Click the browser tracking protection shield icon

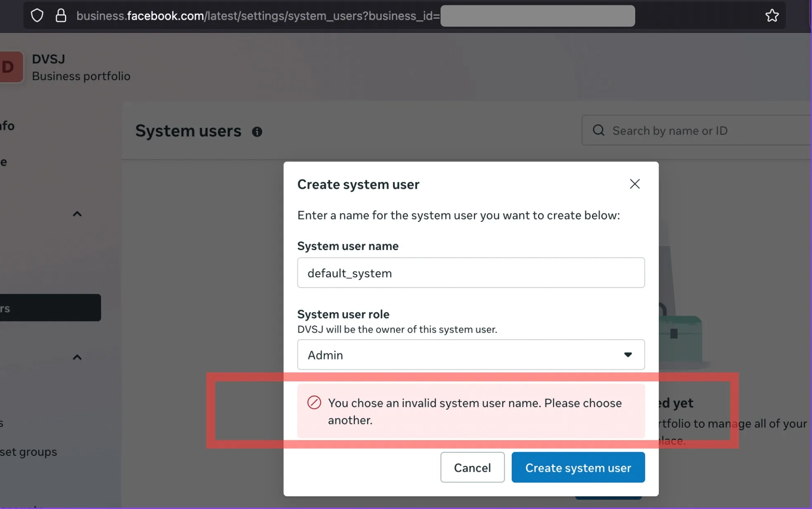(37, 16)
